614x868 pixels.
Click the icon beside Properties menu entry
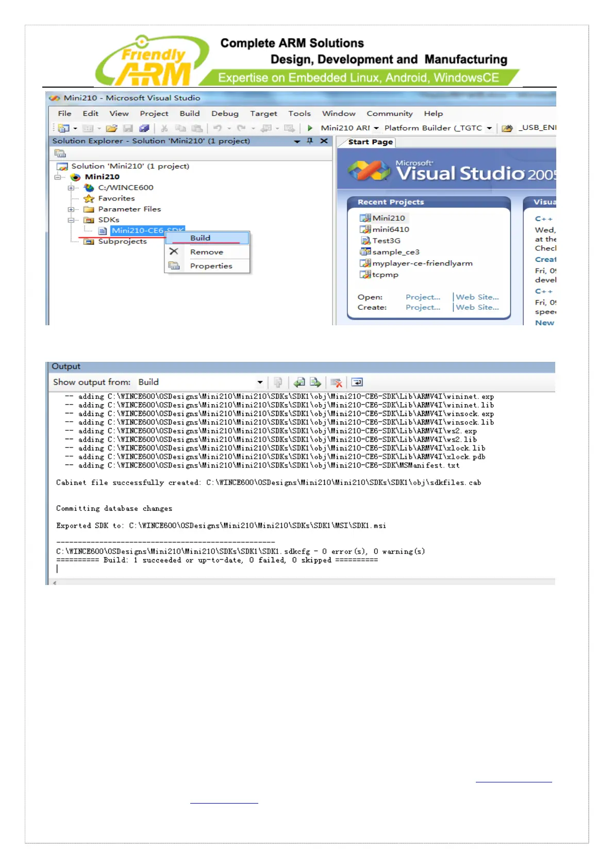tap(174, 265)
